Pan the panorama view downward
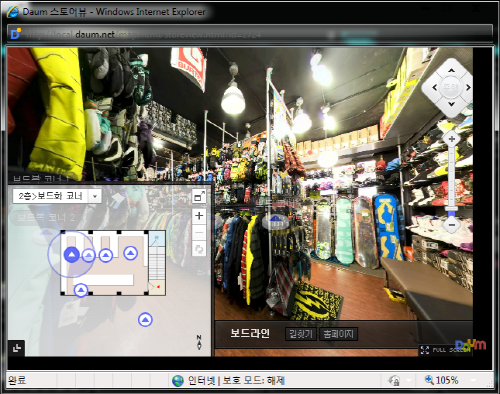Image resolution: width=500 pixels, height=394 pixels. click(x=451, y=104)
